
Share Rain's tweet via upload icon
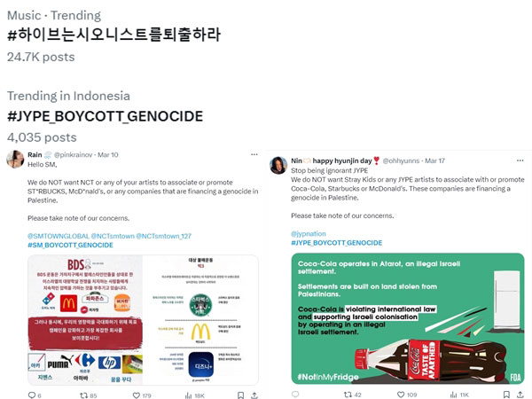pos(254,395)
